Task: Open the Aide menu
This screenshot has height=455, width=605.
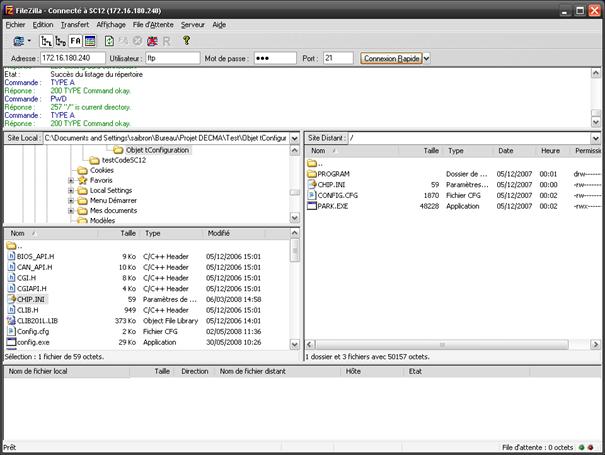Action: (x=219, y=25)
